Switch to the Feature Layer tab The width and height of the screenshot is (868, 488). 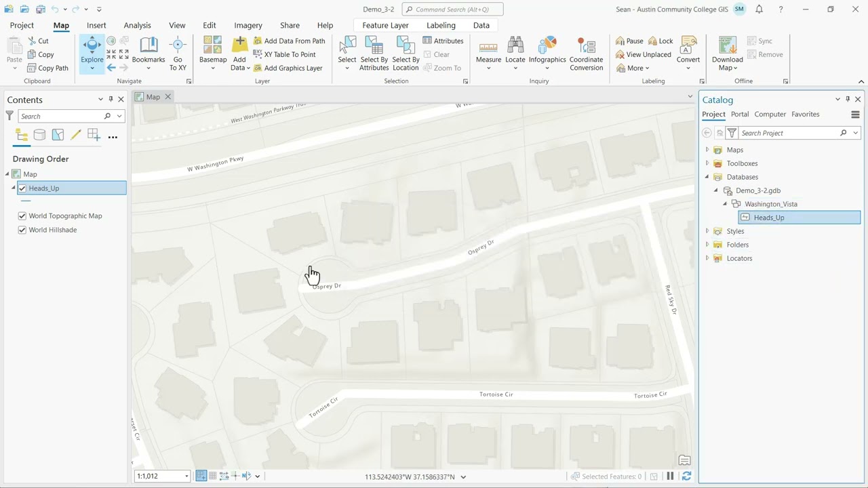pyautogui.click(x=385, y=25)
